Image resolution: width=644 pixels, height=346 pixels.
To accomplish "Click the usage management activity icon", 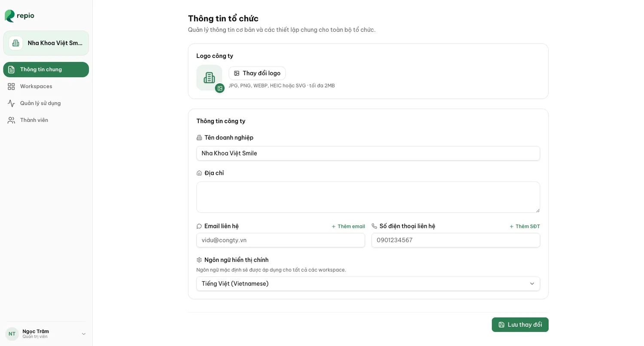I will click(x=11, y=103).
